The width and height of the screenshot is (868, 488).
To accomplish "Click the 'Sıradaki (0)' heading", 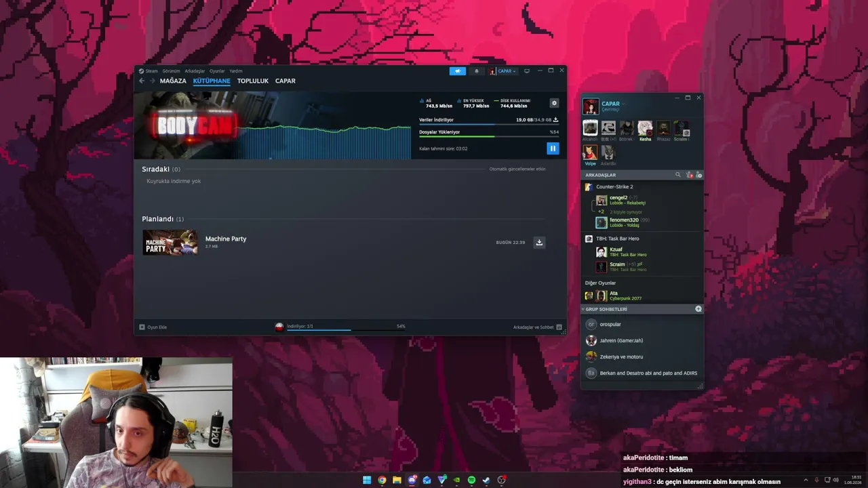I will [x=161, y=169].
